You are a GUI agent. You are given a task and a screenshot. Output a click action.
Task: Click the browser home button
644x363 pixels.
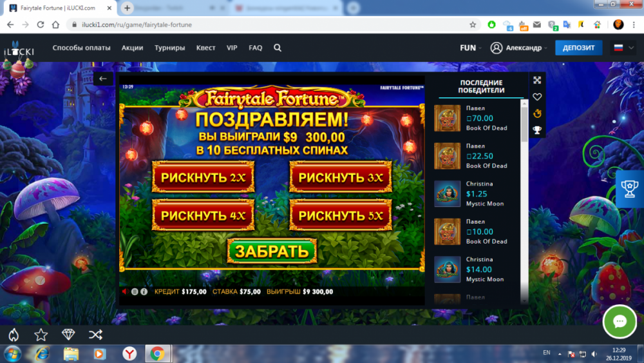55,25
